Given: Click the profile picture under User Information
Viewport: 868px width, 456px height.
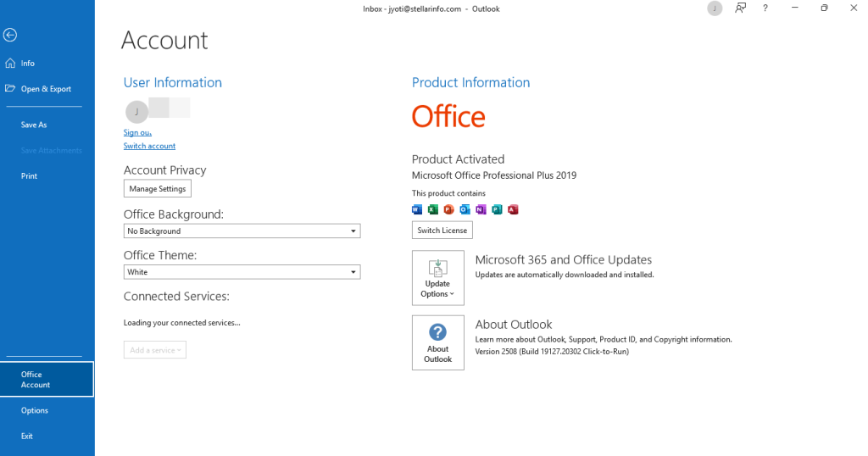Looking at the screenshot, I should pos(136,112).
